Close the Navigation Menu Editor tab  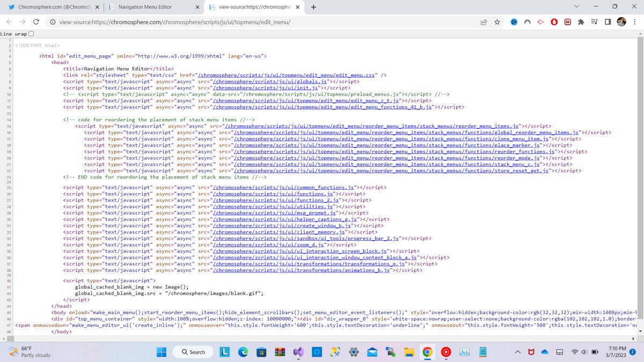(x=197, y=7)
